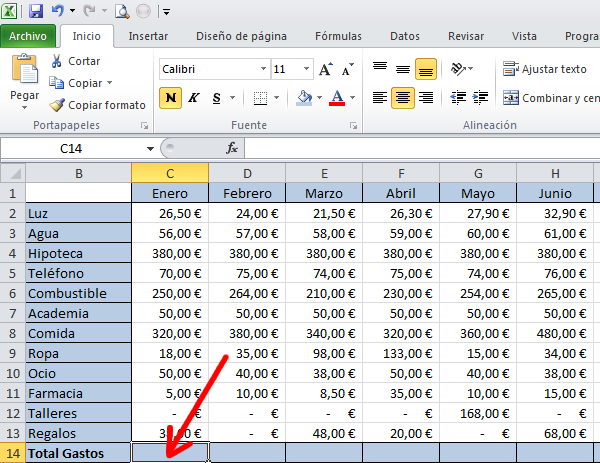Toggle subrayado underline S button
Screen dimensions: 600x463
pyautogui.click(x=217, y=98)
